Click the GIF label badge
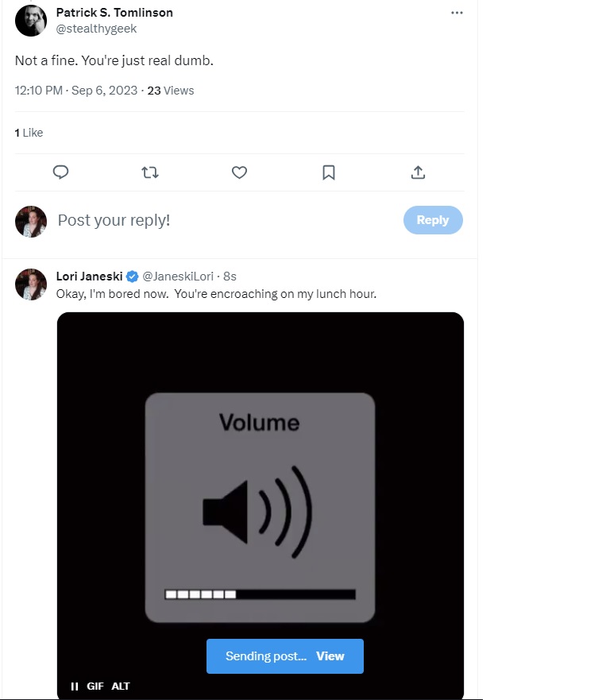The width and height of the screenshot is (606, 700). 95,686
